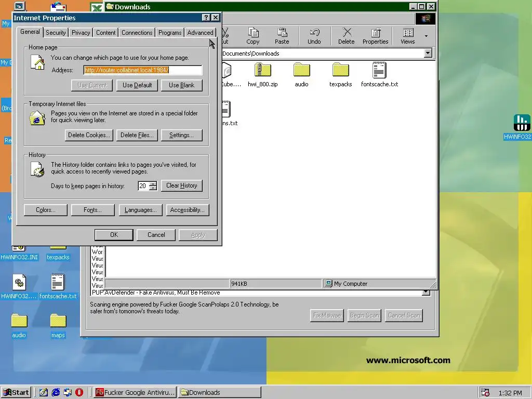Open the Colors dialog
Image resolution: width=532 pixels, height=399 pixels.
[x=46, y=210]
